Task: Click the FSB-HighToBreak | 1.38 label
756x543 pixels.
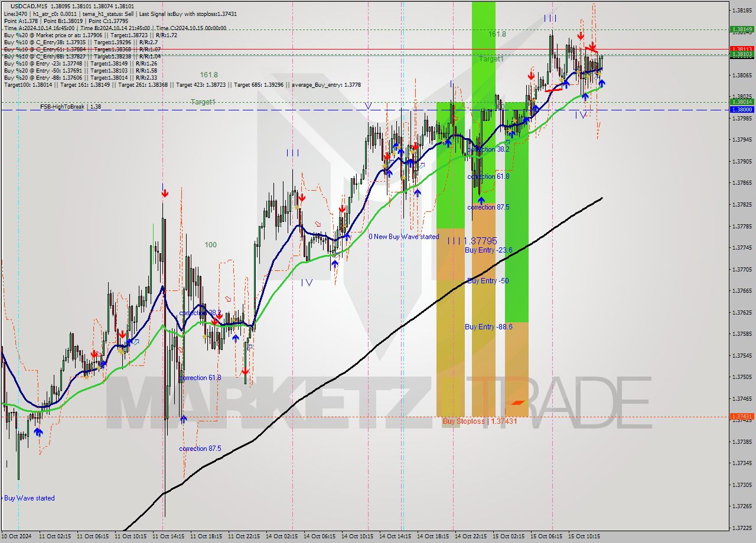Action: (70, 107)
